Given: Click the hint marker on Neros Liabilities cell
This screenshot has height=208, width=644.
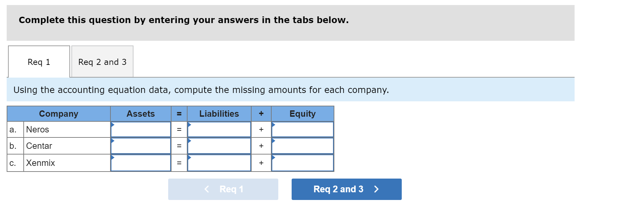Looking at the screenshot, I should pyautogui.click(x=189, y=125).
